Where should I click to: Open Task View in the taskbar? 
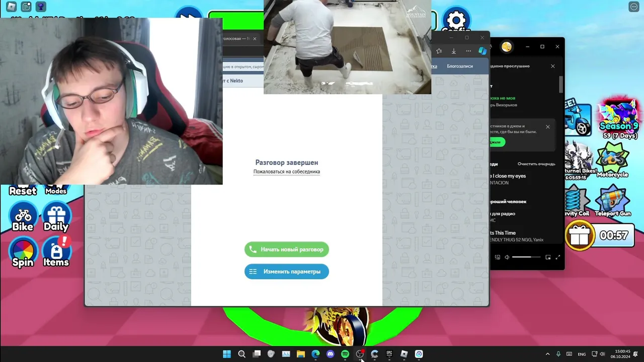[x=257, y=354]
